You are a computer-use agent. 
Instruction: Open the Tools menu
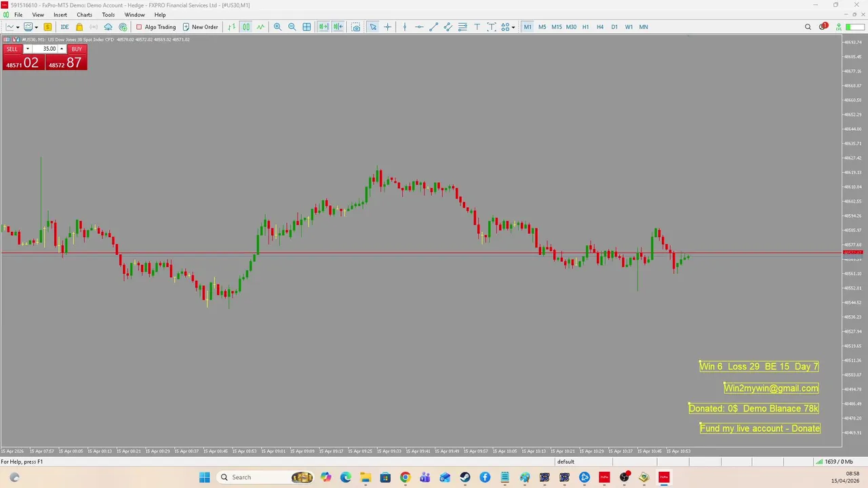point(108,15)
